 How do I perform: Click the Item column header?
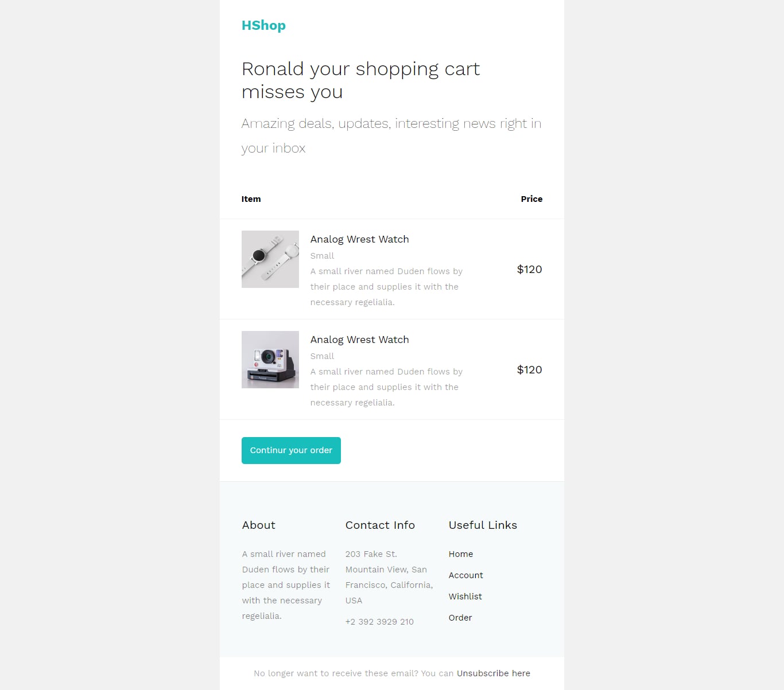pos(251,199)
